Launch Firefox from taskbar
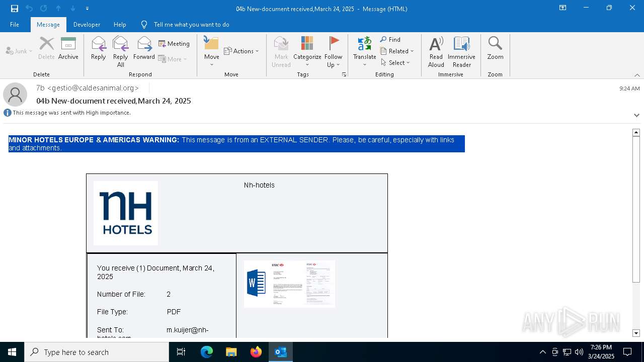The height and width of the screenshot is (362, 644). tap(256, 352)
